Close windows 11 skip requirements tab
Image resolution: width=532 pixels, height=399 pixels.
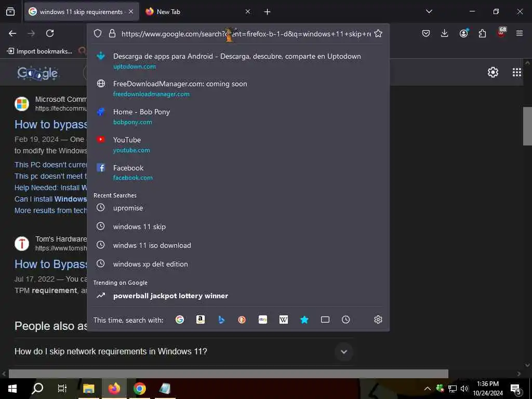coord(131,12)
